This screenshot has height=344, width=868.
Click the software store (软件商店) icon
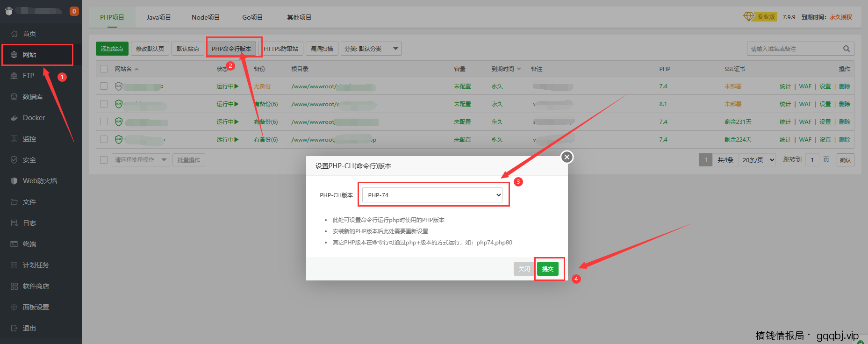(14, 286)
